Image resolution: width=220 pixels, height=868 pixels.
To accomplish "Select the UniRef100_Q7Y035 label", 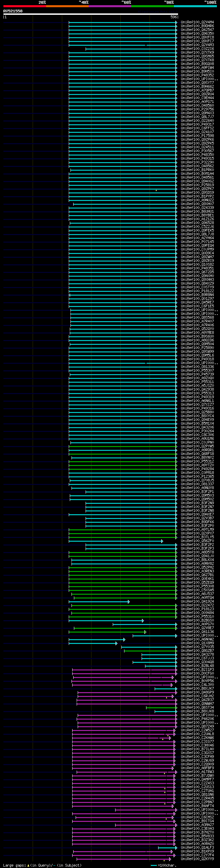I will tap(197, 647).
